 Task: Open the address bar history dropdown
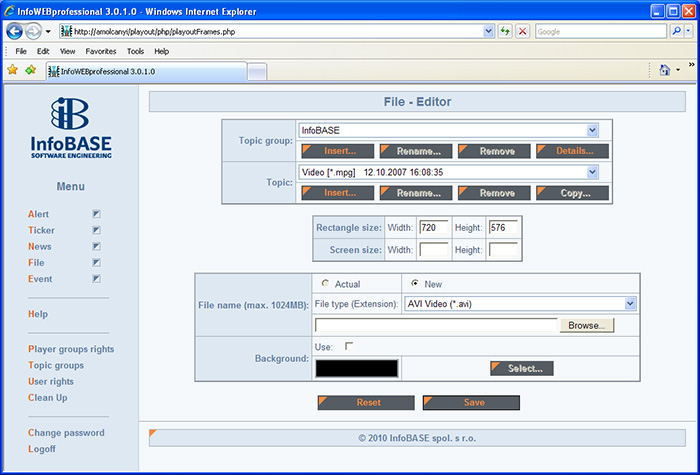[488, 31]
